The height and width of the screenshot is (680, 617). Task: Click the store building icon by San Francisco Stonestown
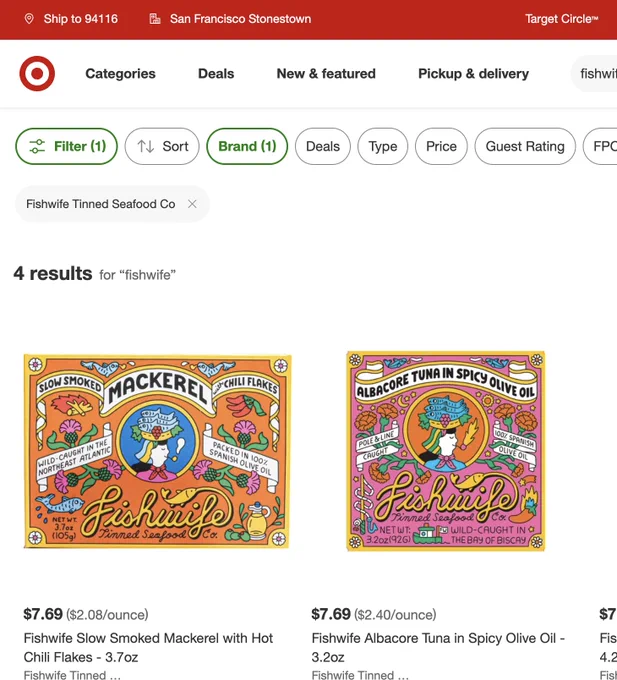coord(155,19)
